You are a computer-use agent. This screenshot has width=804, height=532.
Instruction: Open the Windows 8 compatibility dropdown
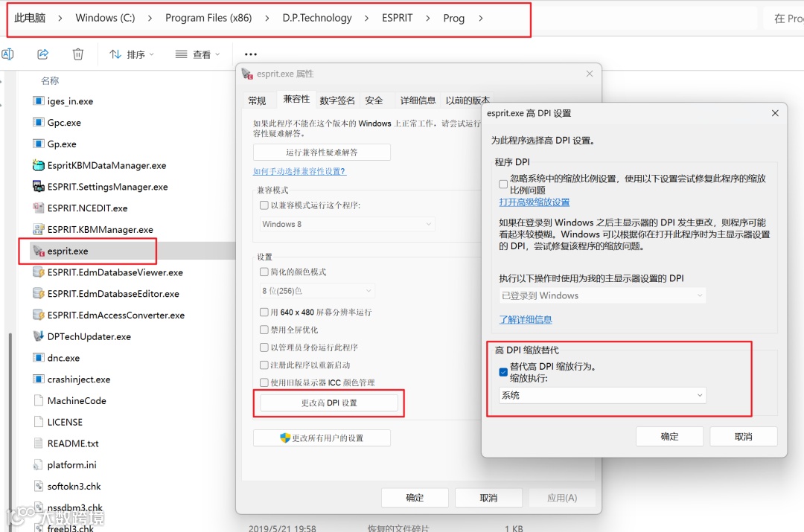pos(347,224)
